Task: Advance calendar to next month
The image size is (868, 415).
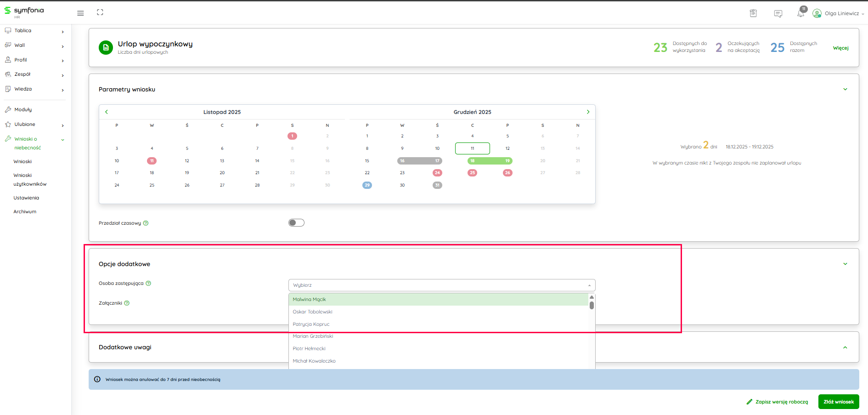Action: (588, 112)
